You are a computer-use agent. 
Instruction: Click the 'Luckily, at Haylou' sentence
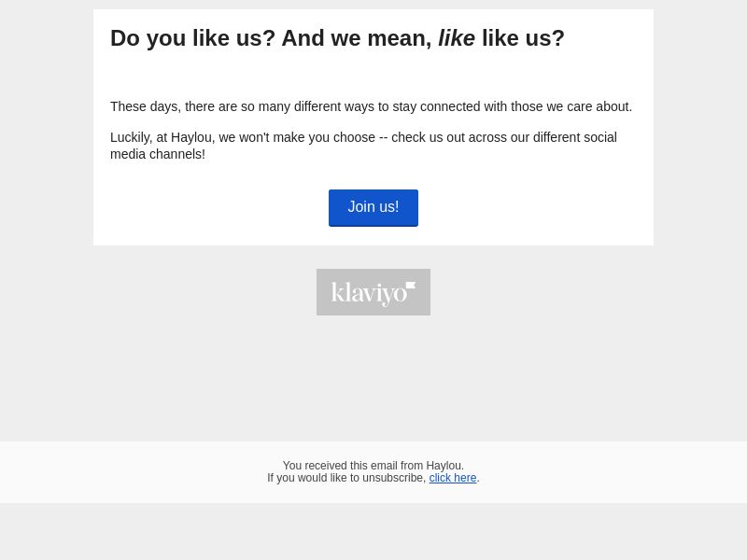point(363,146)
